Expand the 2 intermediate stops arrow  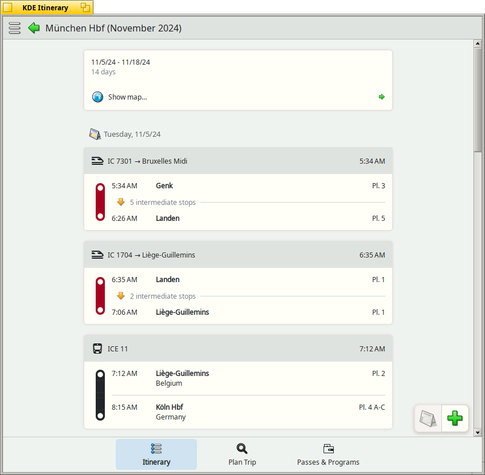coord(121,296)
